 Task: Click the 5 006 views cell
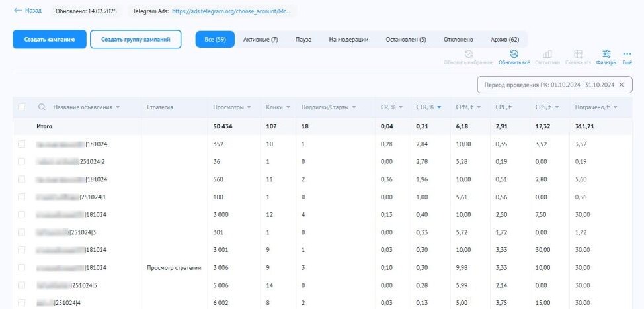(220, 286)
